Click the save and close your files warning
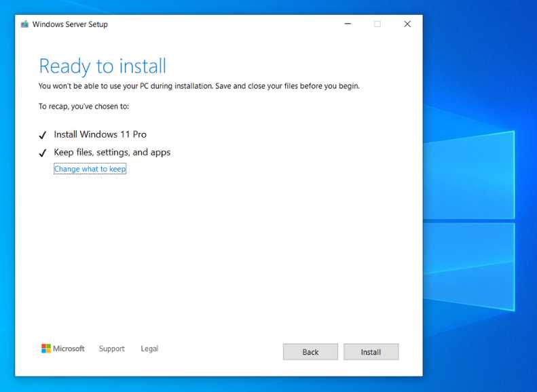537x392 pixels. click(199, 86)
